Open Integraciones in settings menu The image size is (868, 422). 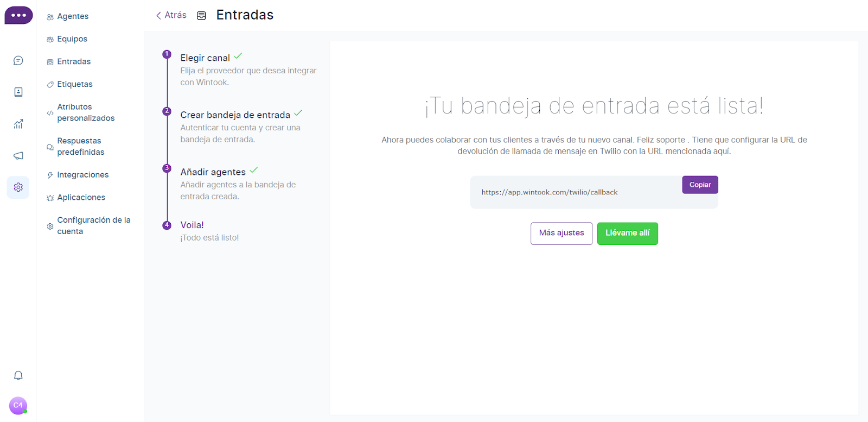pyautogui.click(x=82, y=175)
